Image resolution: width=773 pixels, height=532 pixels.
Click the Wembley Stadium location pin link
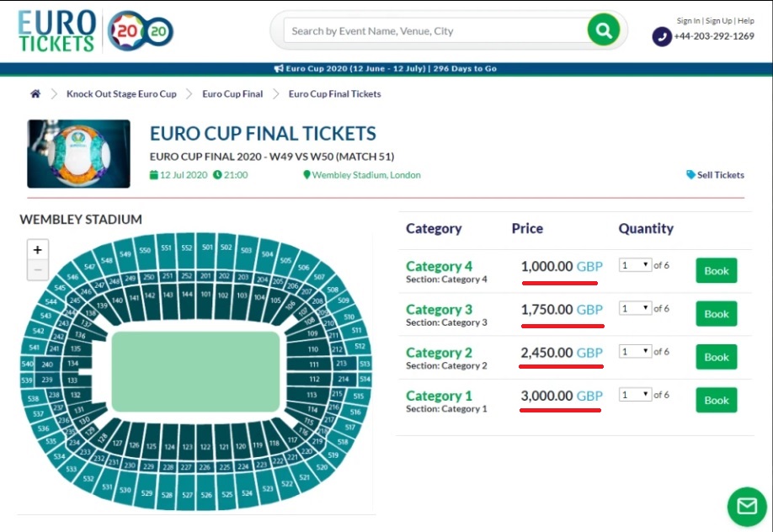click(362, 175)
